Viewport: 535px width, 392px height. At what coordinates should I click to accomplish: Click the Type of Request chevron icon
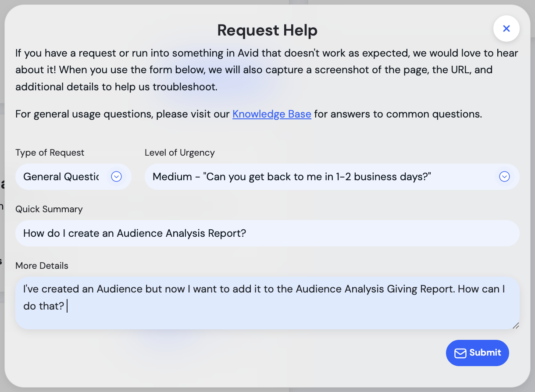click(116, 177)
